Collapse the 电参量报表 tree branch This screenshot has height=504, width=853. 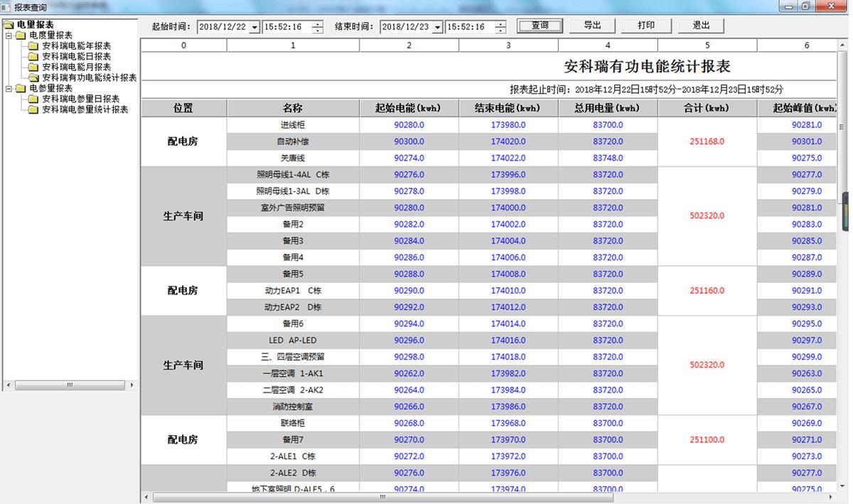9,88
